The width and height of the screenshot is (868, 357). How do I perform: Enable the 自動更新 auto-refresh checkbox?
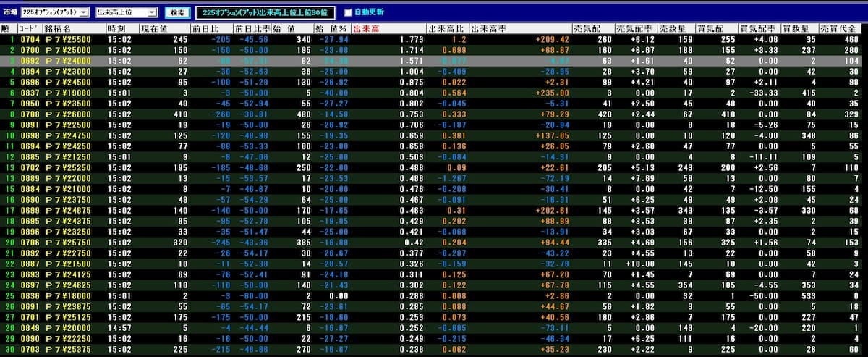pyautogui.click(x=348, y=12)
